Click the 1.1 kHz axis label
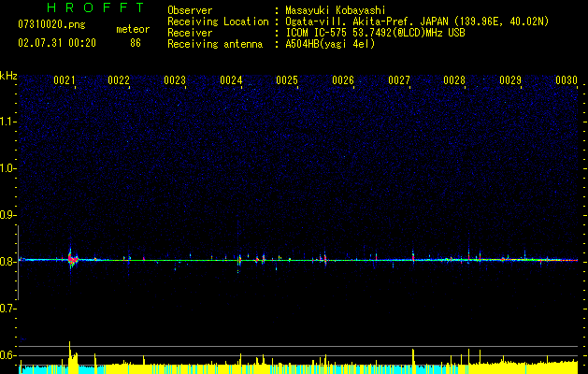Viewport: 588px width, 374px height. pos(7,122)
